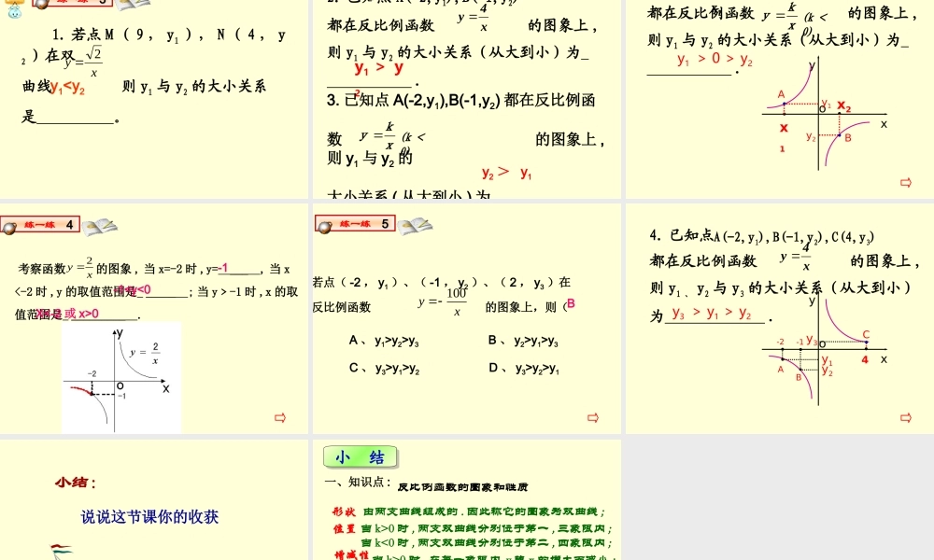Click the hyperbola graph with points A and B, x₁ x₂

pos(825,113)
